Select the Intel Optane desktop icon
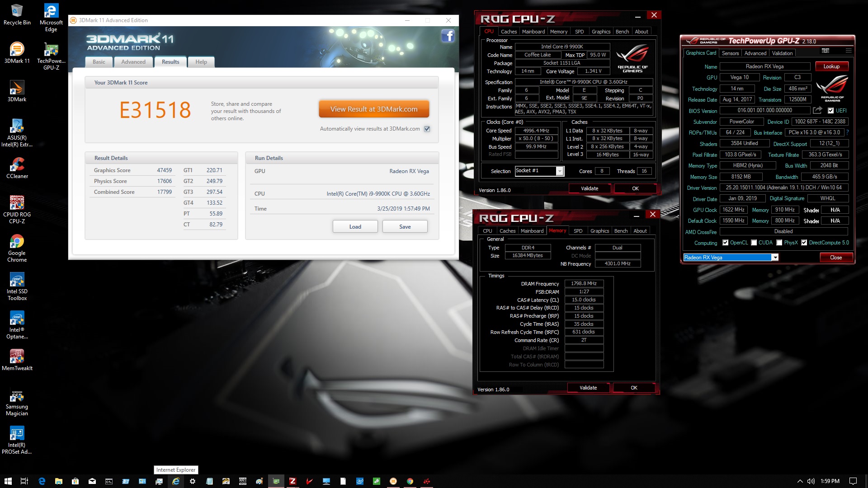Viewport: 868px width, 488px height. click(x=17, y=325)
